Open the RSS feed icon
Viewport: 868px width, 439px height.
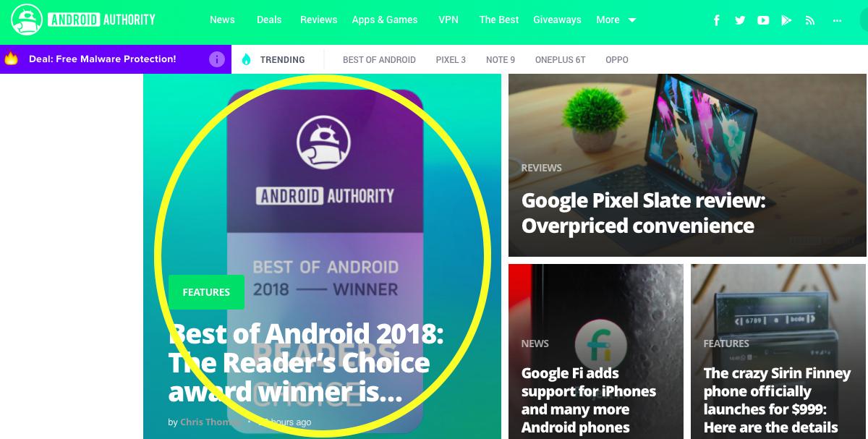[x=810, y=20]
